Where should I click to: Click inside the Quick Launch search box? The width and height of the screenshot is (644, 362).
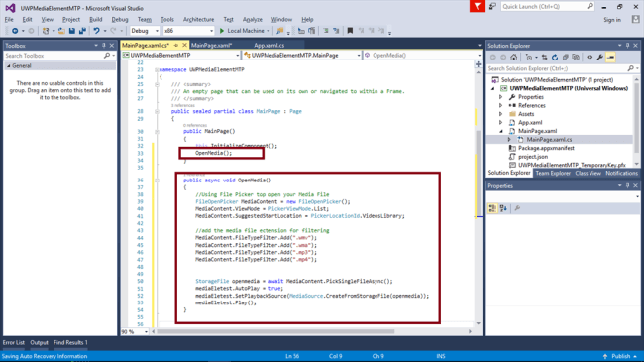coord(548,6)
